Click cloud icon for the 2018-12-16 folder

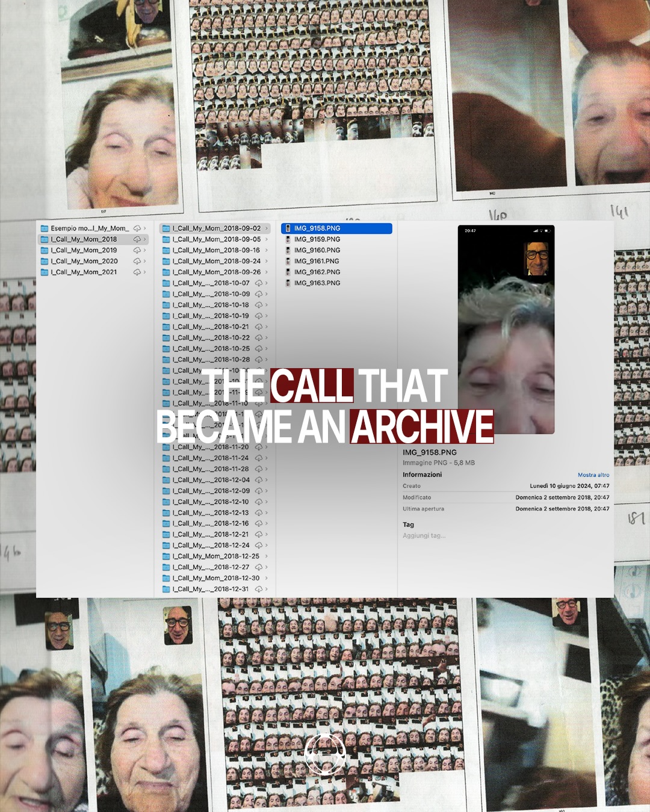pyautogui.click(x=259, y=523)
